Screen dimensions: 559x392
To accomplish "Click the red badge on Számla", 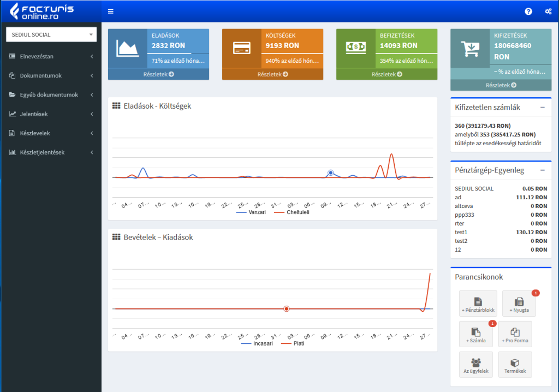I will [x=492, y=324].
